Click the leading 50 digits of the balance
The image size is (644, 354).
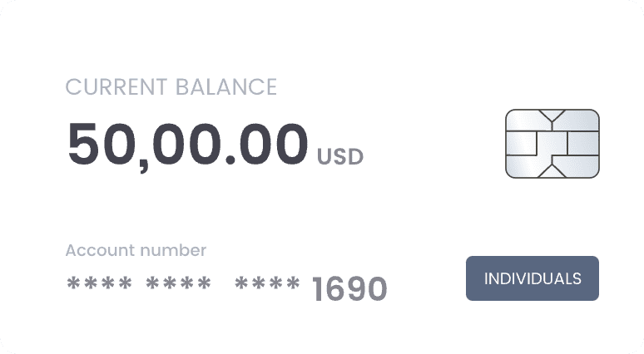point(102,144)
